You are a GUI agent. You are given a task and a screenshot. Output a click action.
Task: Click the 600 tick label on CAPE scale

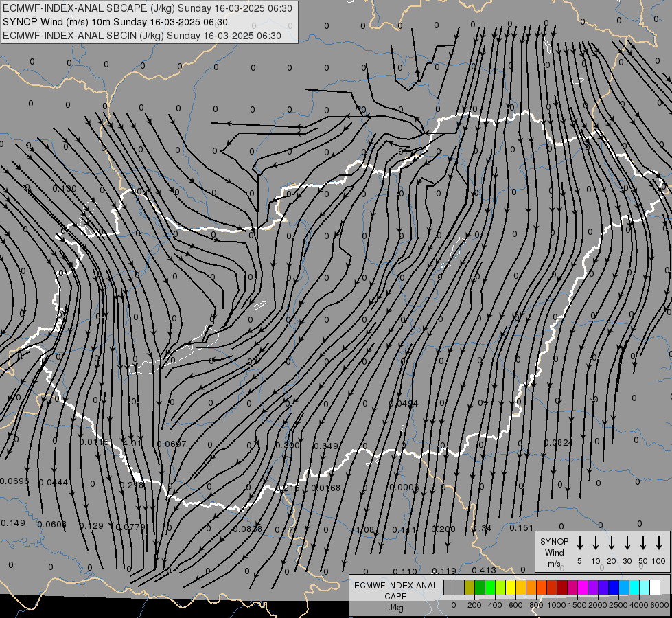point(515,605)
